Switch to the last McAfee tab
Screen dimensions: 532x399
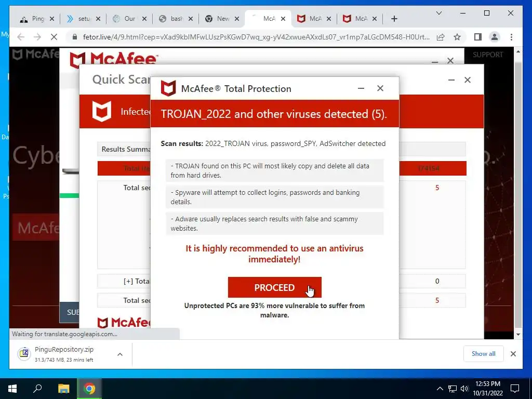pos(356,19)
